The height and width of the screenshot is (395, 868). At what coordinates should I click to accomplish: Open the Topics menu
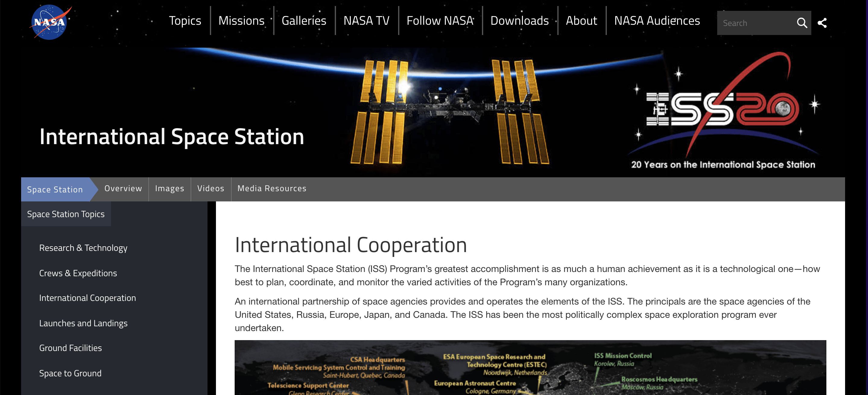(x=185, y=21)
